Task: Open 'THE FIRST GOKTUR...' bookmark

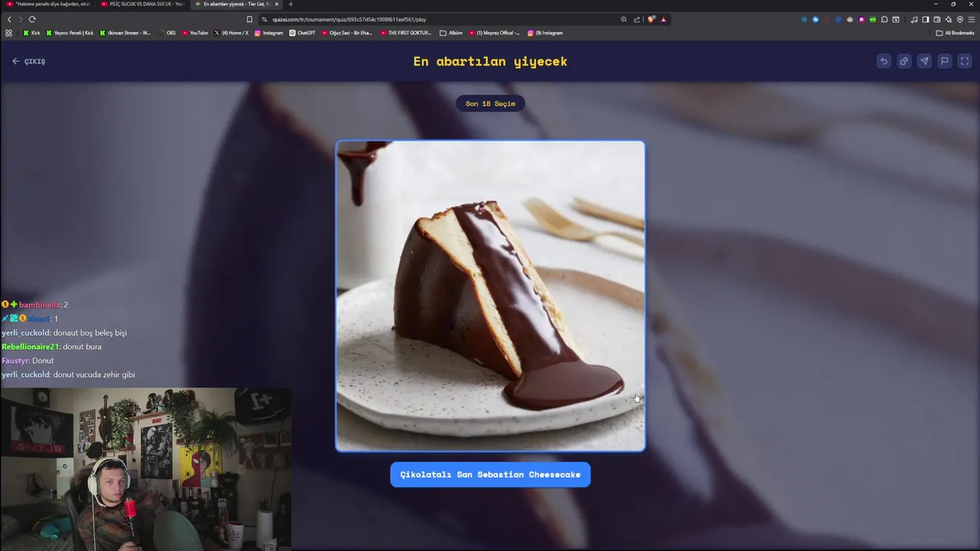Action: [406, 33]
